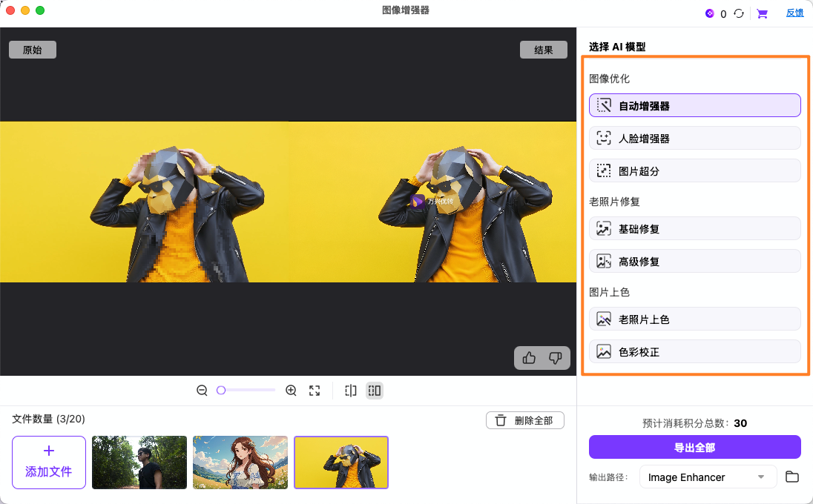The height and width of the screenshot is (504, 813).
Task: Choose the 图片超分 upscaling model
Action: [x=694, y=170]
